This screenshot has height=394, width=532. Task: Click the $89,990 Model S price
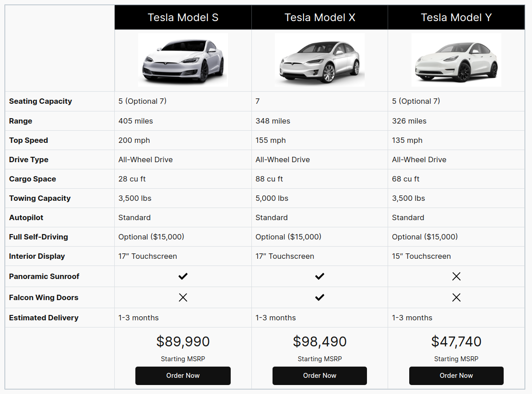point(183,341)
